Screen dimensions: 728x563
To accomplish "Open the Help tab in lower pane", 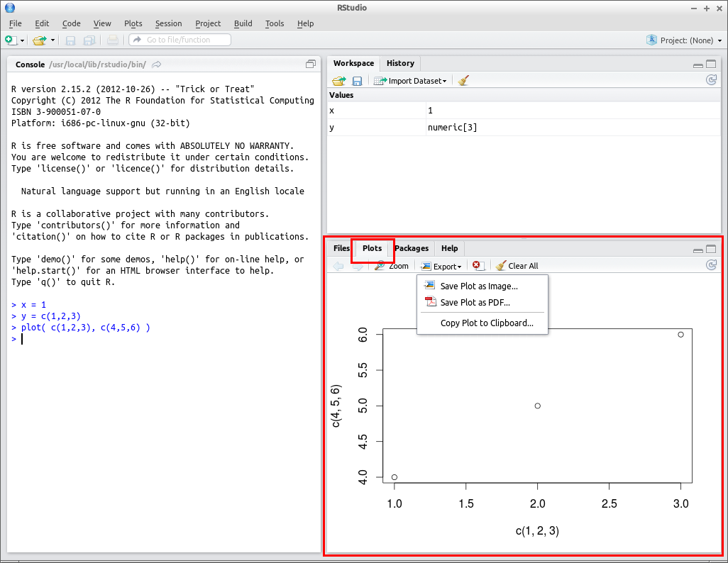I will pyautogui.click(x=449, y=248).
